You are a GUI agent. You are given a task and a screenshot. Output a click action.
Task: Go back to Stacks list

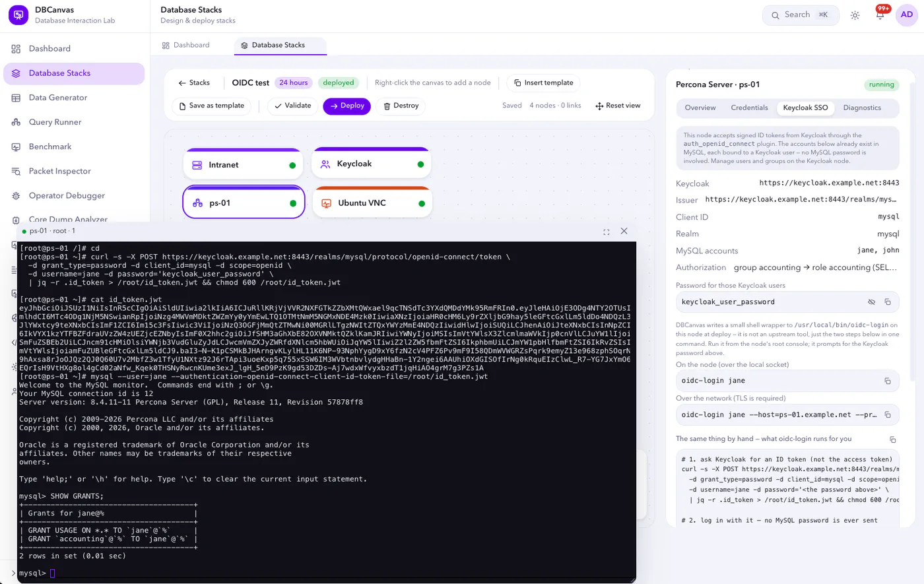(194, 83)
